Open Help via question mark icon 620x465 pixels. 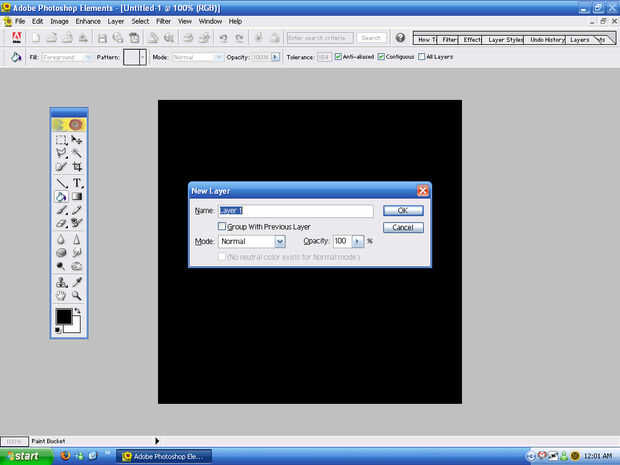pyautogui.click(x=400, y=38)
